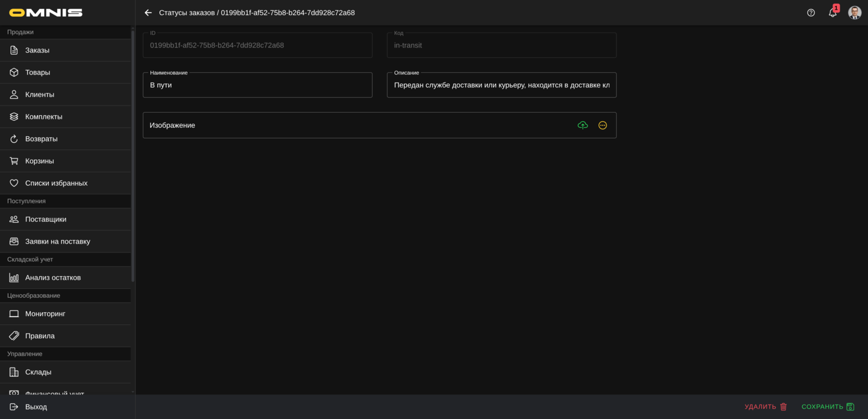Image resolution: width=868 pixels, height=419 pixels.
Task: Open Заказы in the sidebar
Action: [x=37, y=51]
